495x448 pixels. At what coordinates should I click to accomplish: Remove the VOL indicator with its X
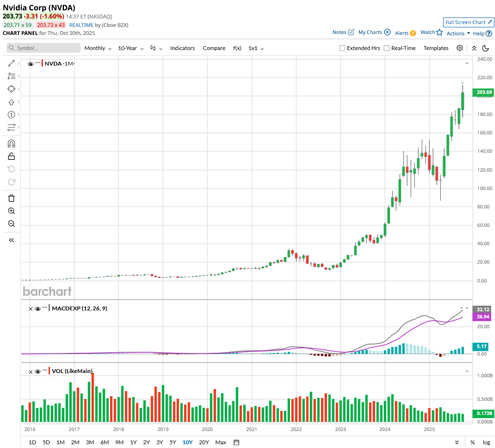(31, 372)
